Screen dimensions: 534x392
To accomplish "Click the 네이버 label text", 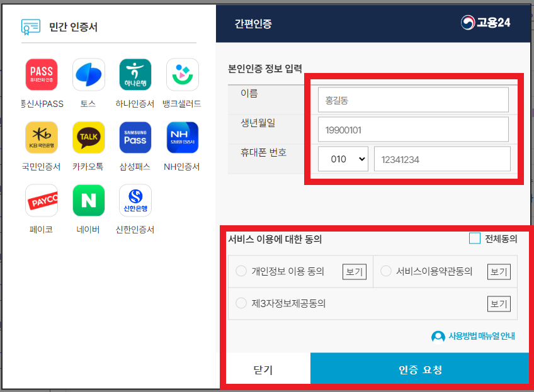I will click(88, 230).
